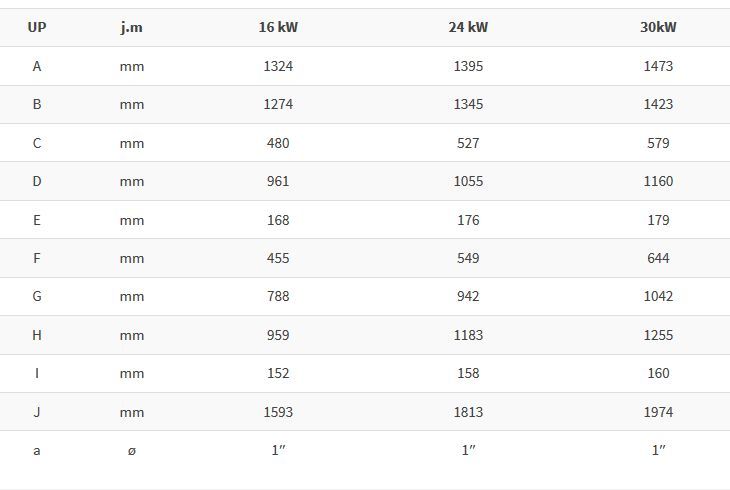Click value 579 in row C
Viewport: 730px width, 490px height.
(658, 143)
